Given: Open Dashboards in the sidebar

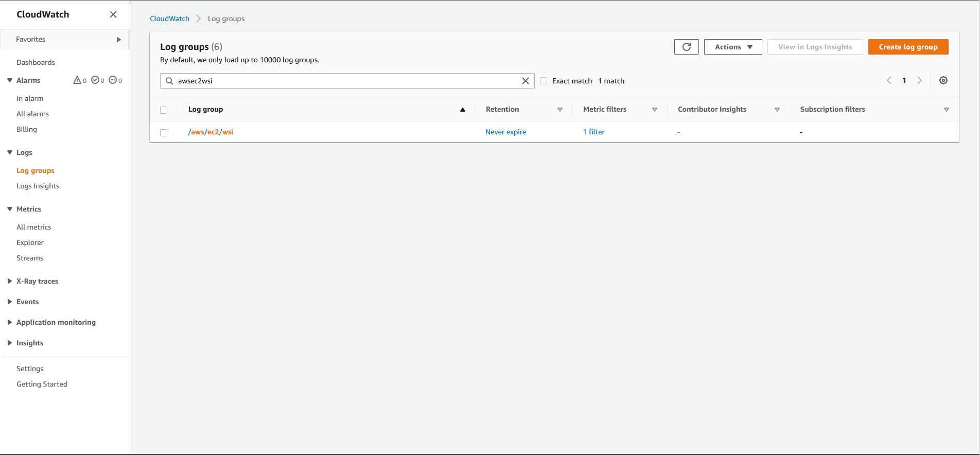Looking at the screenshot, I should tap(36, 62).
